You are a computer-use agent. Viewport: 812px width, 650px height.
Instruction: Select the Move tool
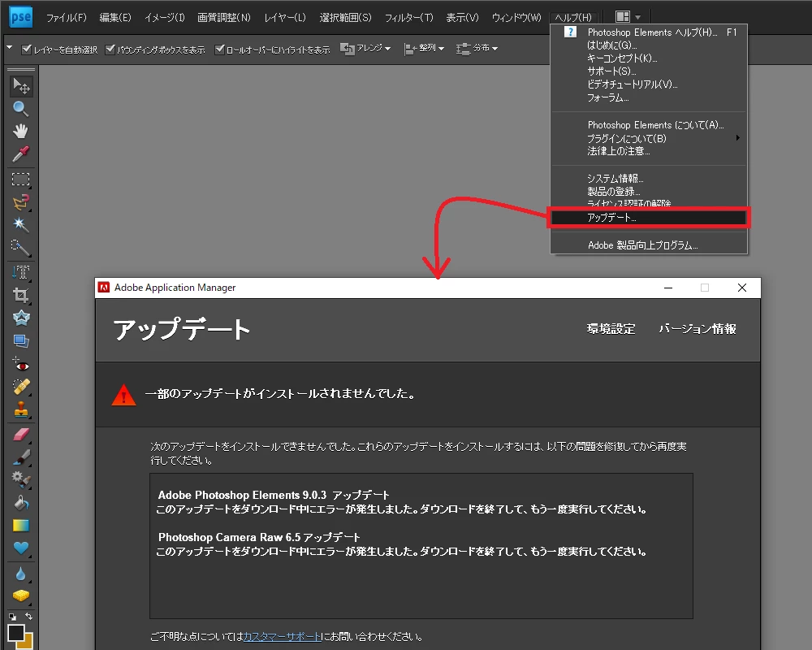click(21, 85)
